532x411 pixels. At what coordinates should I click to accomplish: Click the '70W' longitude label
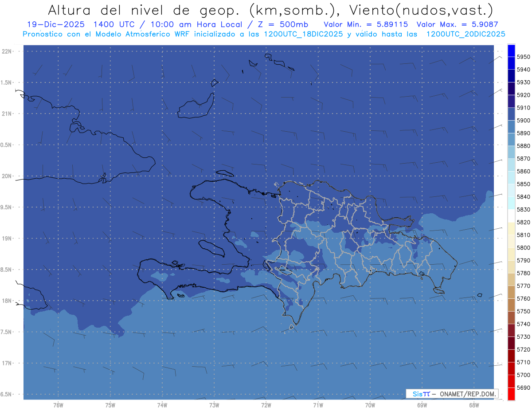[370, 405]
